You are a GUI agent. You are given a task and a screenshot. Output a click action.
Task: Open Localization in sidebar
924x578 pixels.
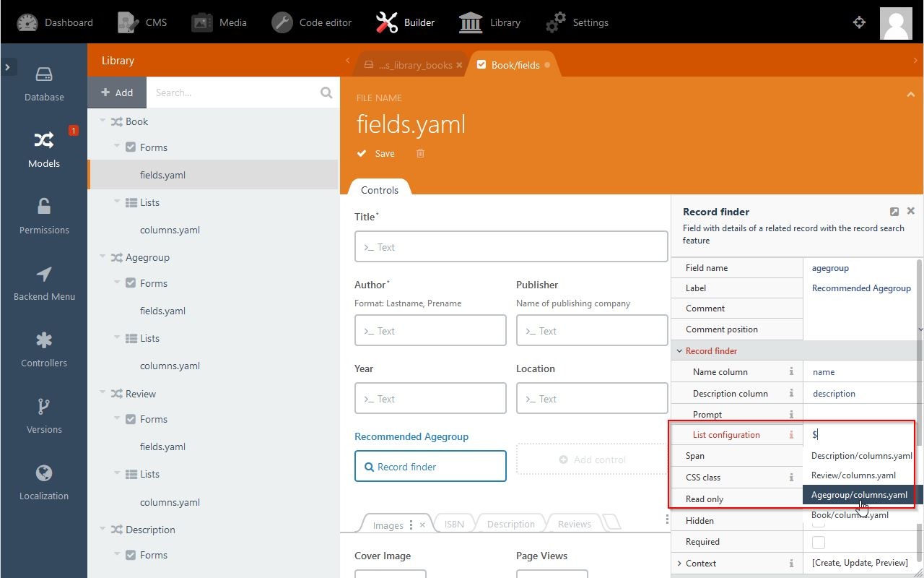click(x=44, y=483)
